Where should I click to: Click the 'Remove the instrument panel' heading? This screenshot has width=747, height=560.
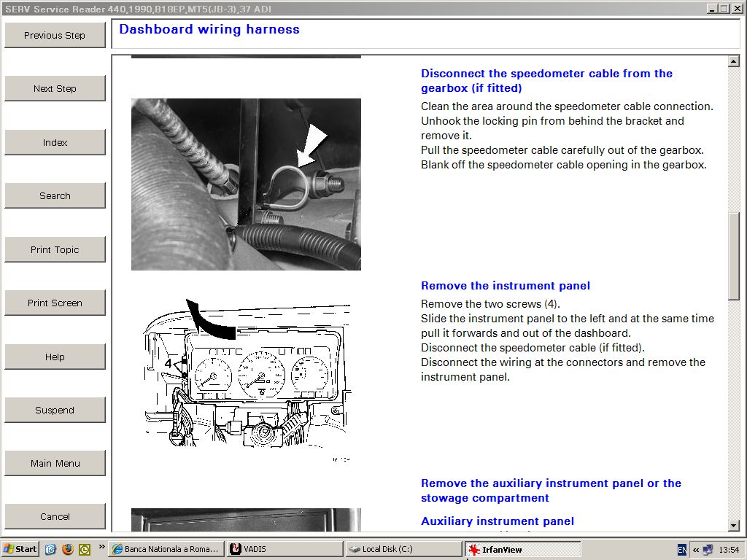coord(506,286)
